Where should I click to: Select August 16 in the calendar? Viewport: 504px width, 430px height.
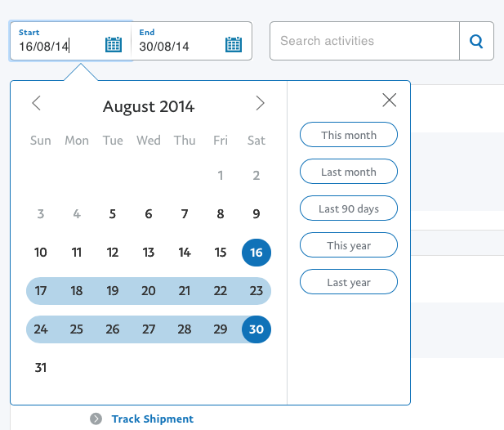pos(256,253)
